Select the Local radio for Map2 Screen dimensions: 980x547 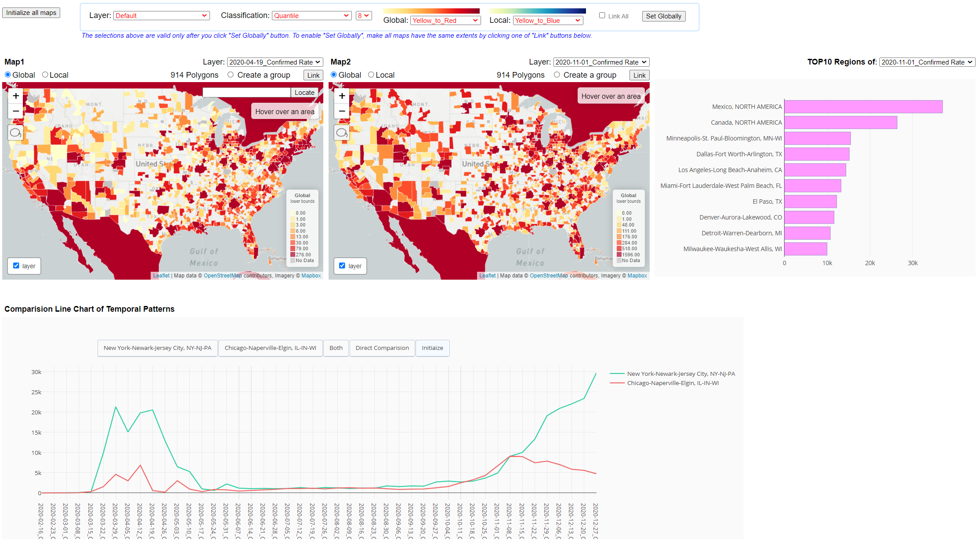[371, 75]
